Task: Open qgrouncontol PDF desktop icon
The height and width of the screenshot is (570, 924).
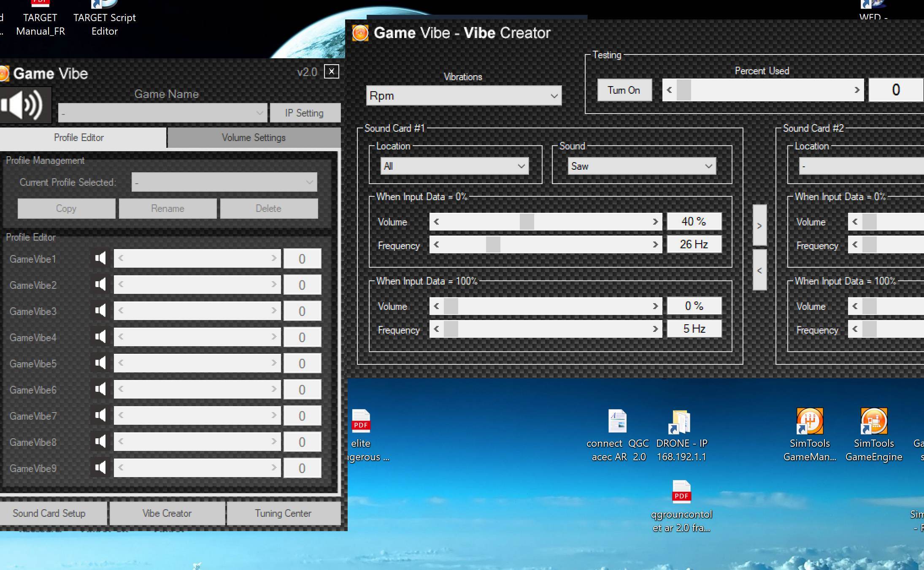Action: (x=681, y=492)
